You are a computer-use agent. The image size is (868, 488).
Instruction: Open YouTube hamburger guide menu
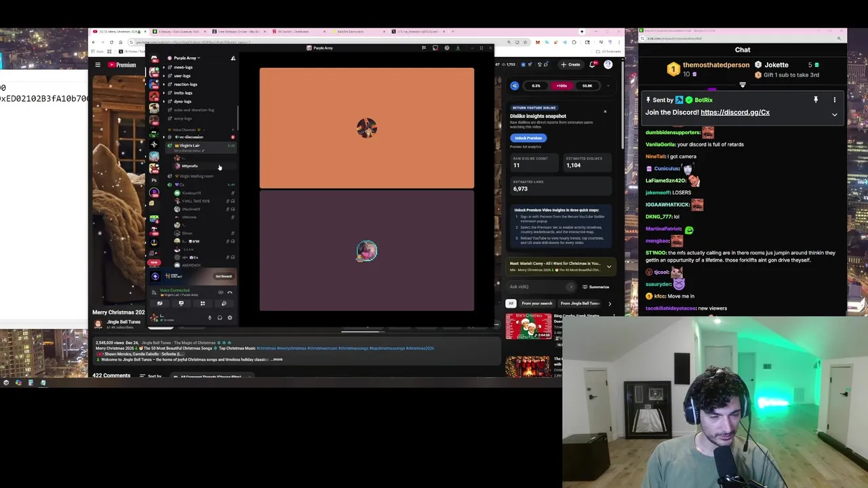tap(98, 65)
